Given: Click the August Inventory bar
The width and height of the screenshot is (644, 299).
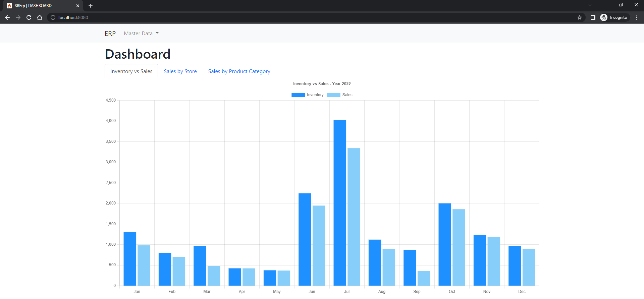Looking at the screenshot, I should pos(375,262).
